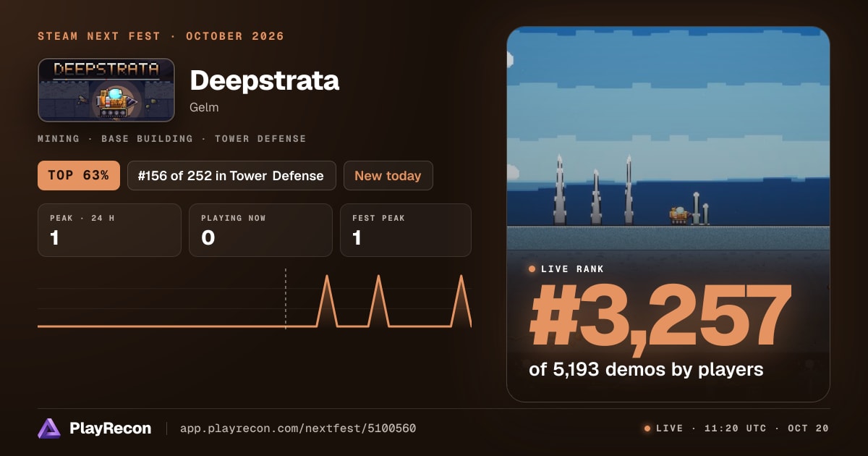868x456 pixels.
Task: Click the Deepstrata game title
Action: pos(264,80)
